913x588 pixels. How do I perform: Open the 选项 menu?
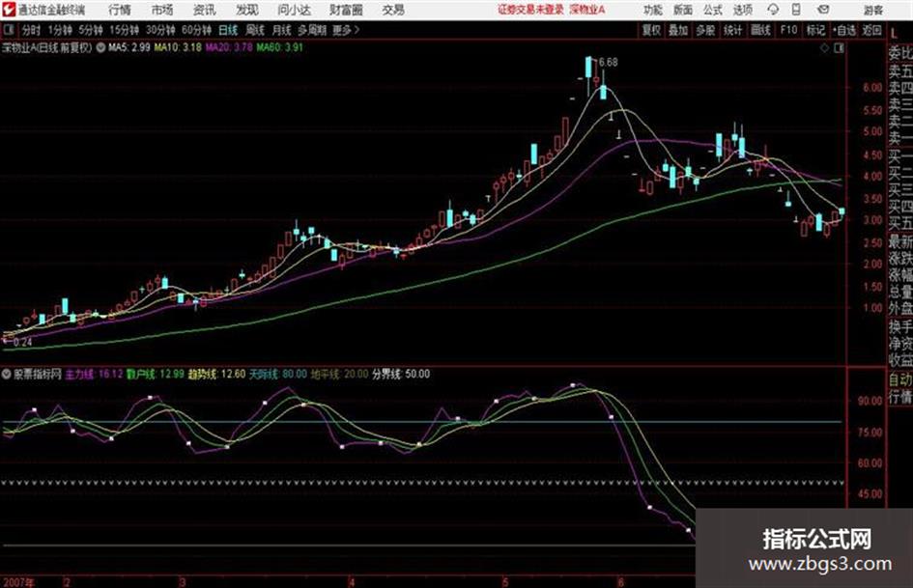point(742,10)
